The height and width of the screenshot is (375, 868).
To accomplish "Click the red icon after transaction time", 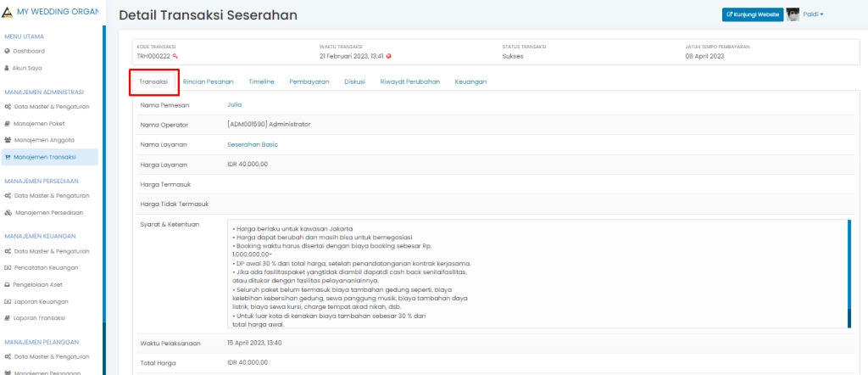I will tap(388, 56).
